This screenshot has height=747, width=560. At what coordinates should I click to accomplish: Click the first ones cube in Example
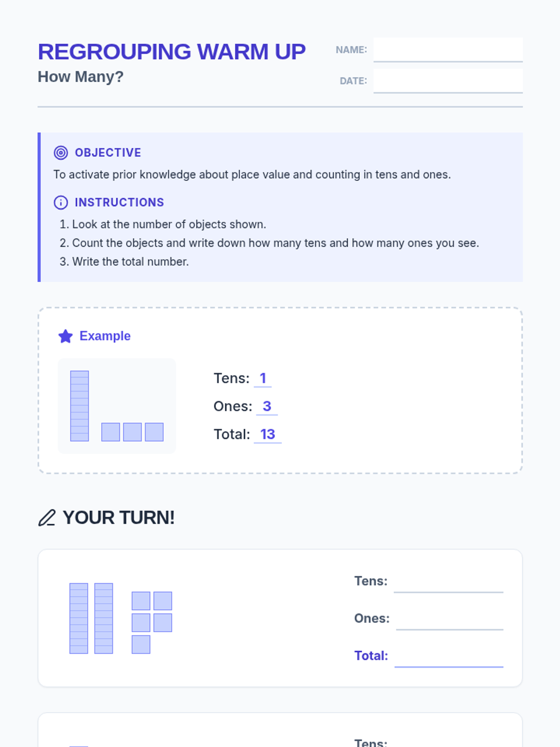click(x=111, y=432)
